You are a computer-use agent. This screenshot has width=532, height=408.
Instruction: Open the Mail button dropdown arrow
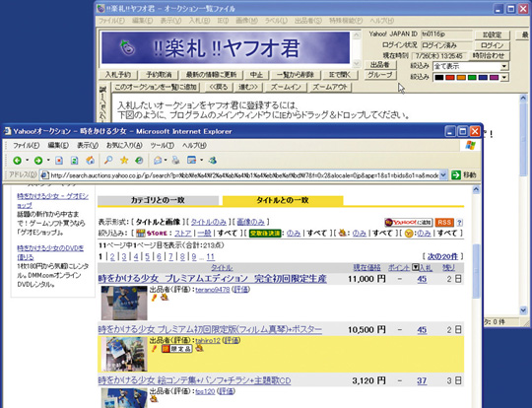point(166,161)
